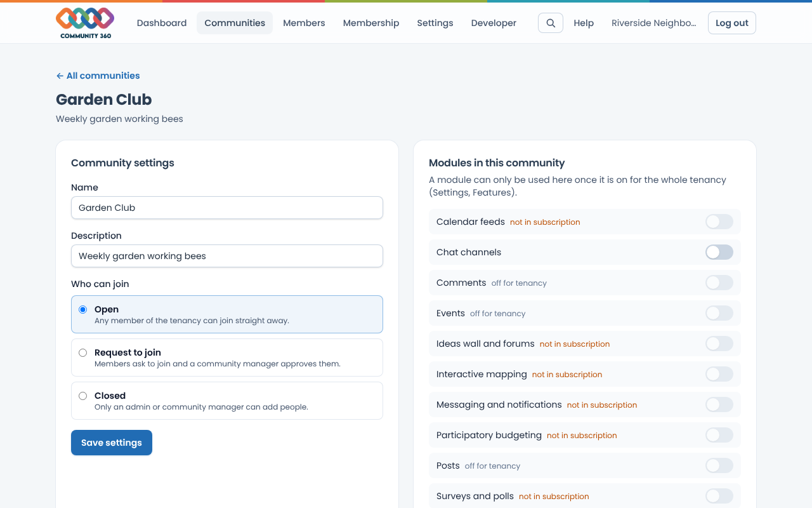The width and height of the screenshot is (812, 508).
Task: Toggle the Interactive mapping module
Action: [719, 374]
